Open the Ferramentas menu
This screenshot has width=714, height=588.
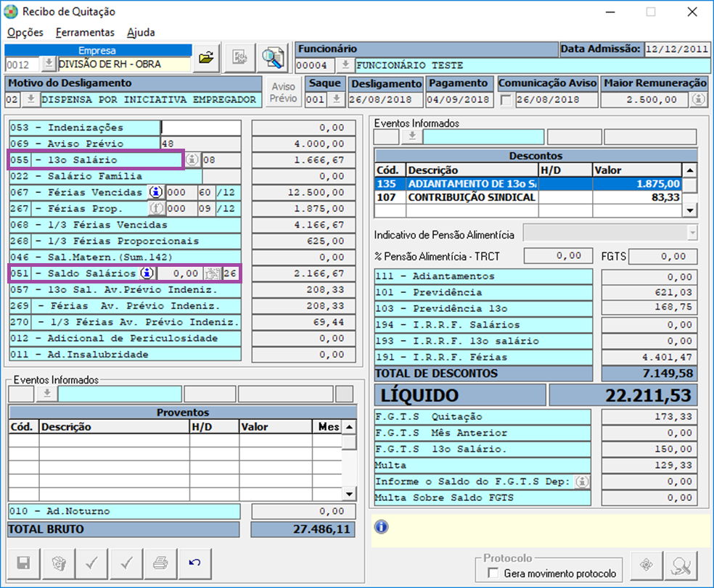click(85, 33)
